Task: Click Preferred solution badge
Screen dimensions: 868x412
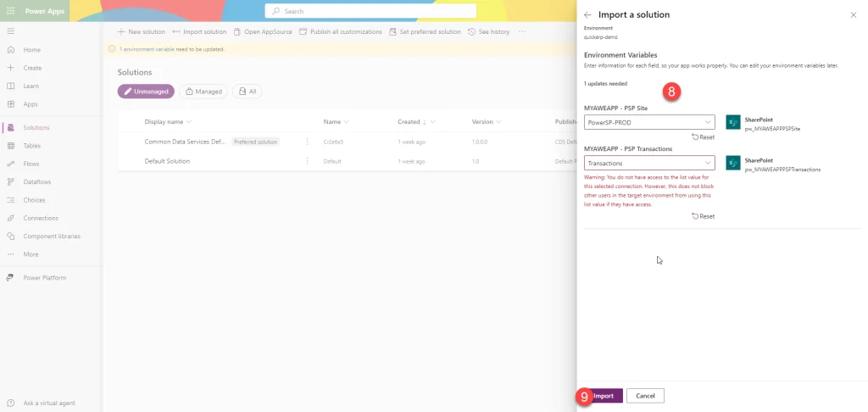Action: click(255, 142)
